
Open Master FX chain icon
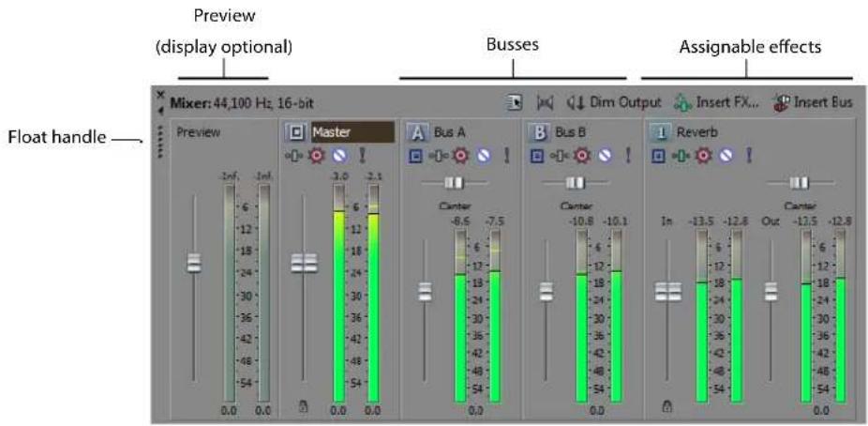click(x=292, y=156)
